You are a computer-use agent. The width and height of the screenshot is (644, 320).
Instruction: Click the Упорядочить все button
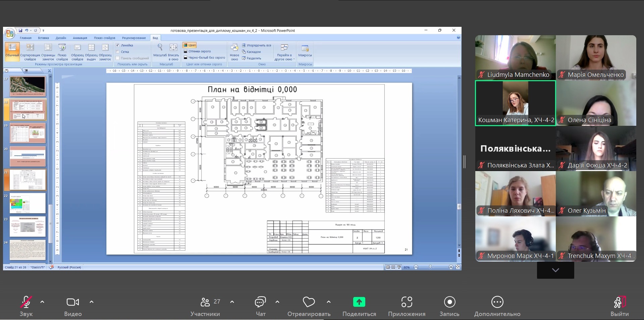(x=257, y=45)
